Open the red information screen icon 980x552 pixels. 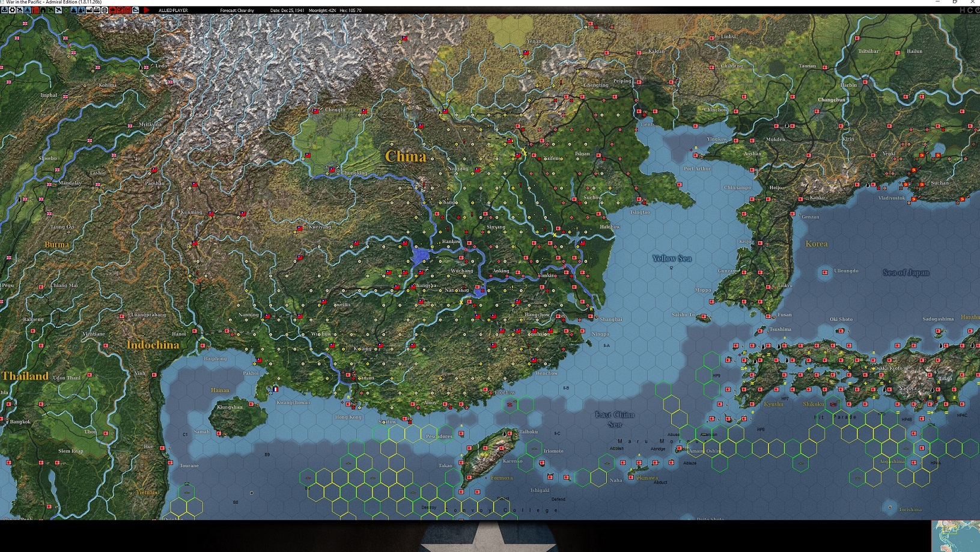coord(35,10)
